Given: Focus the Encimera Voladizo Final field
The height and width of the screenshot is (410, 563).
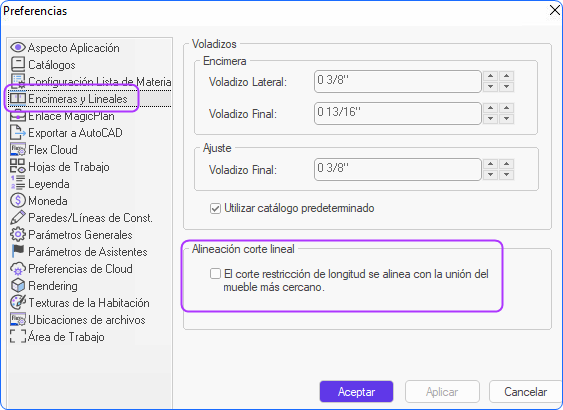Looking at the screenshot, I should tap(397, 113).
